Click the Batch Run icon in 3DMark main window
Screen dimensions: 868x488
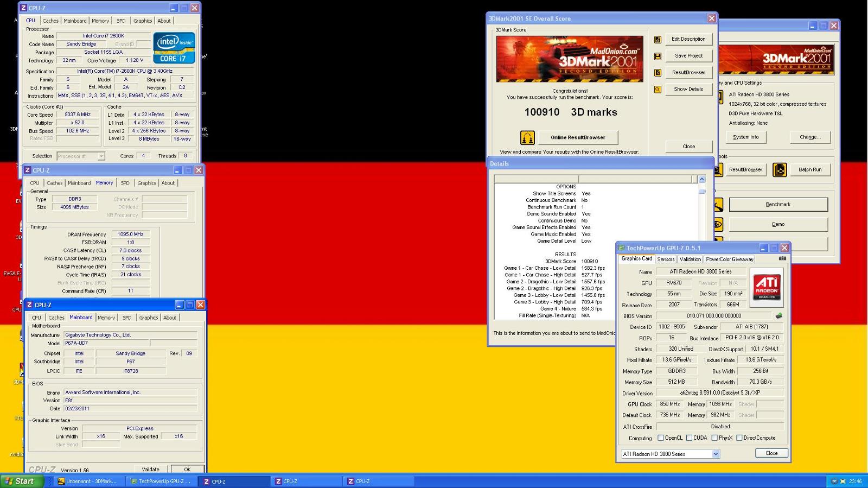pyautogui.click(x=780, y=170)
